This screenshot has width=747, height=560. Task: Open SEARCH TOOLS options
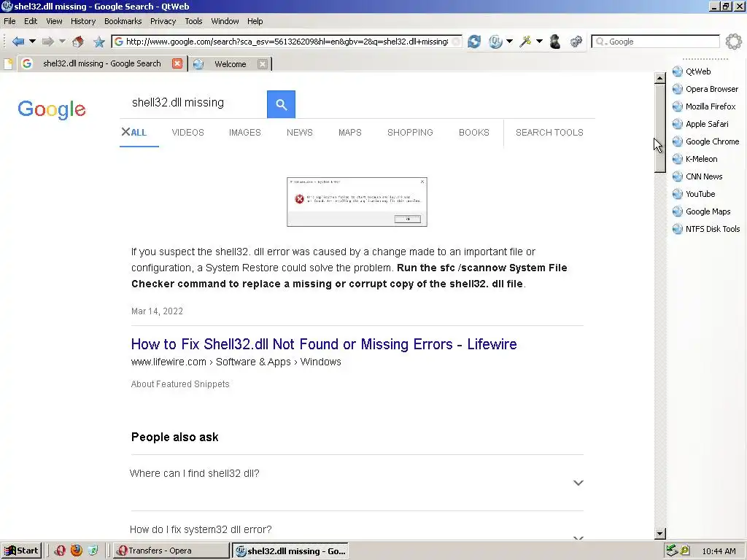[549, 133]
